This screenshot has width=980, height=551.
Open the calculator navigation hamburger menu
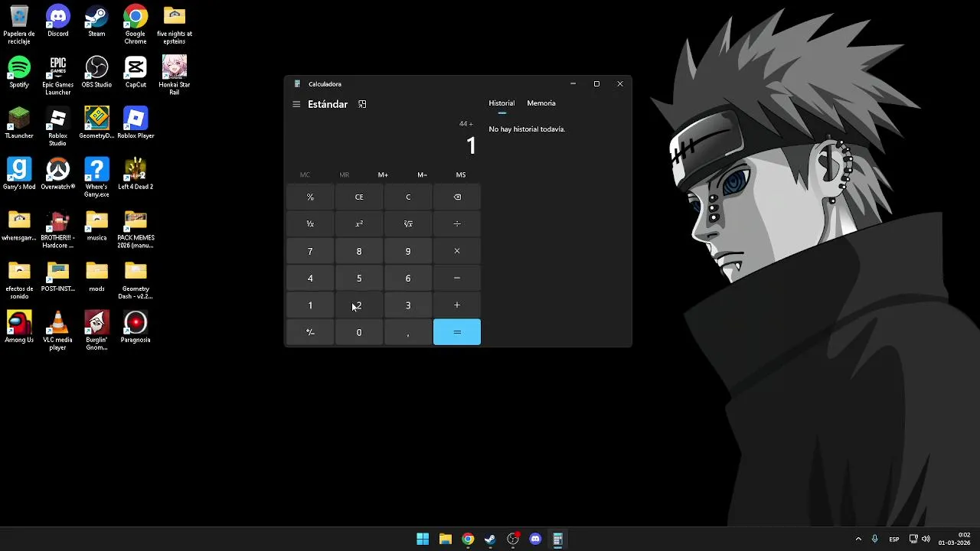pyautogui.click(x=296, y=104)
